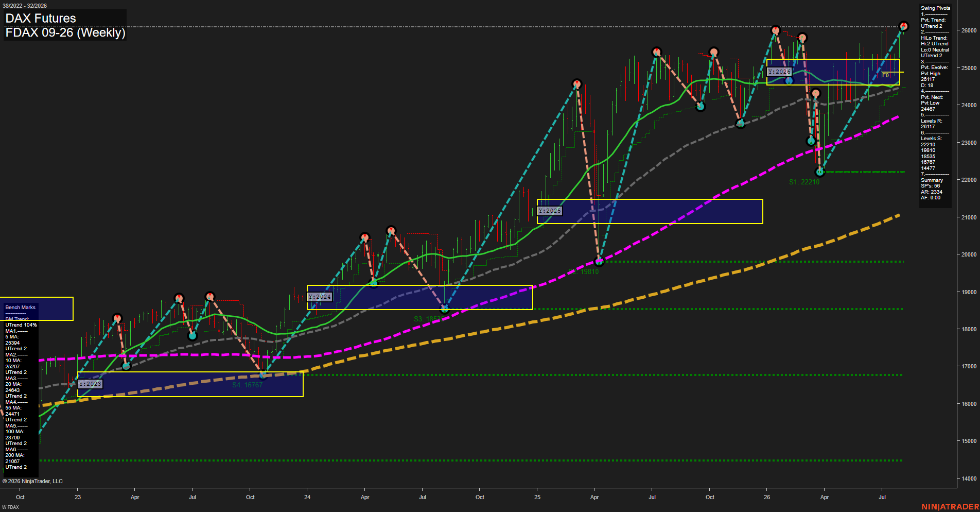This screenshot has height=512, width=980.
Task: Select the 23709 moving average value
Action: point(12,438)
